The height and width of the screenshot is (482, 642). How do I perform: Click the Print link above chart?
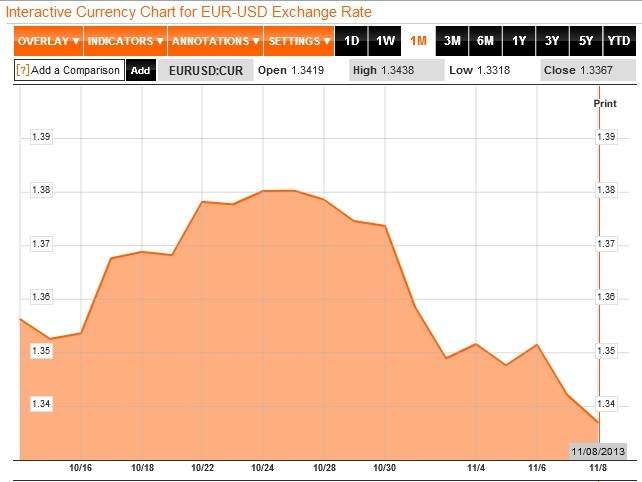pyautogui.click(x=605, y=103)
